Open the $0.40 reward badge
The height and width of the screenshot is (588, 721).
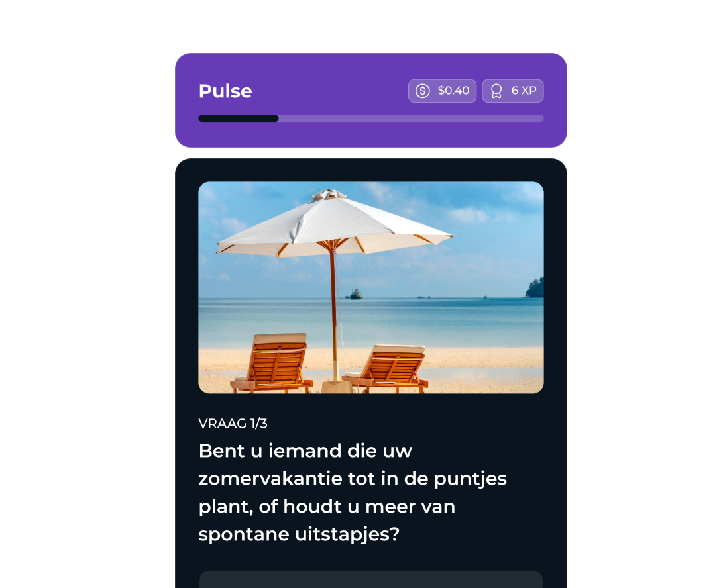tap(443, 91)
